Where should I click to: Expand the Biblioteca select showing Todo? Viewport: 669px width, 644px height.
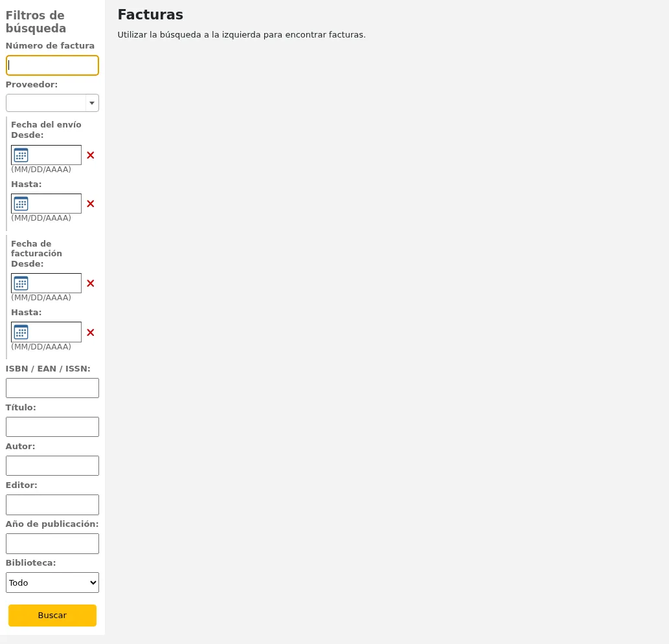[52, 583]
